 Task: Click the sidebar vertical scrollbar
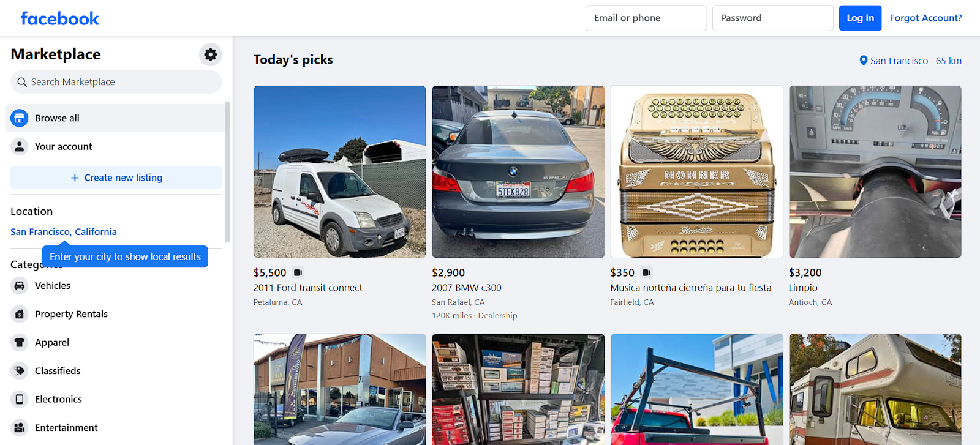227,172
